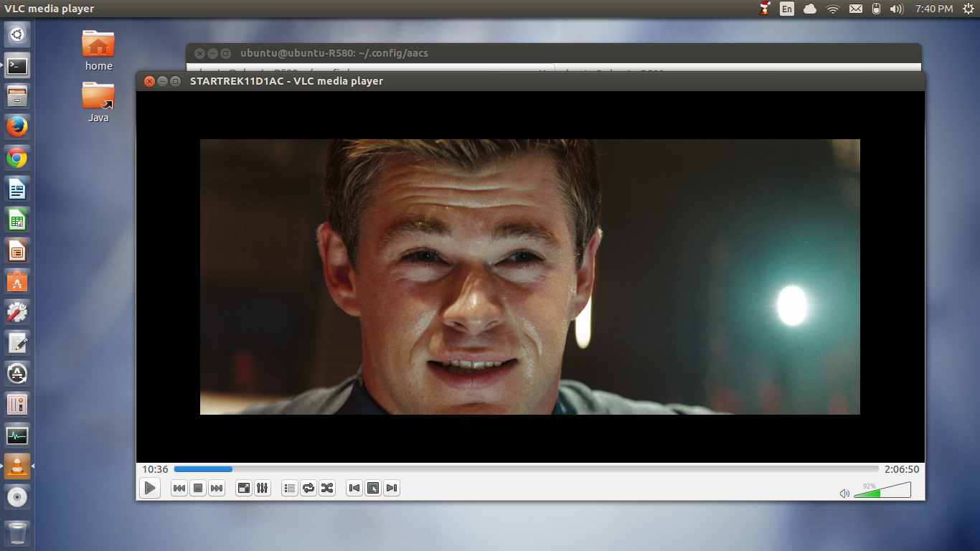Jump to previous chapter in VLC

(x=179, y=489)
